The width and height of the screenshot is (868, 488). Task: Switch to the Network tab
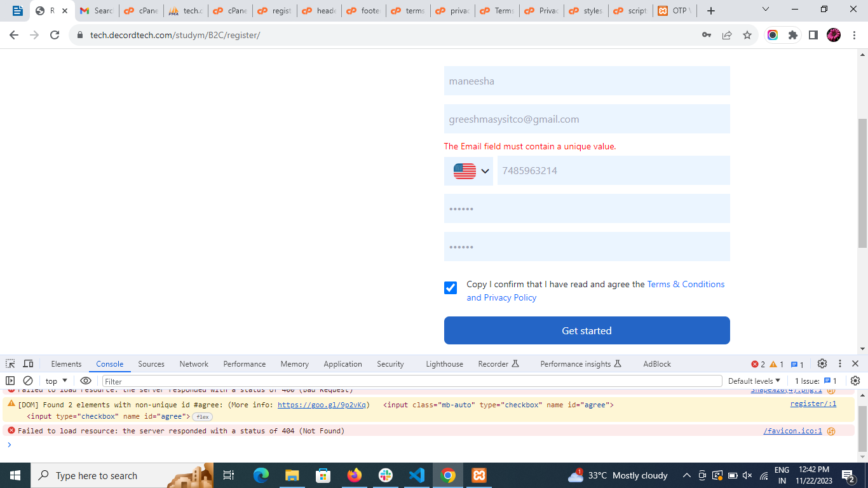tap(194, 364)
